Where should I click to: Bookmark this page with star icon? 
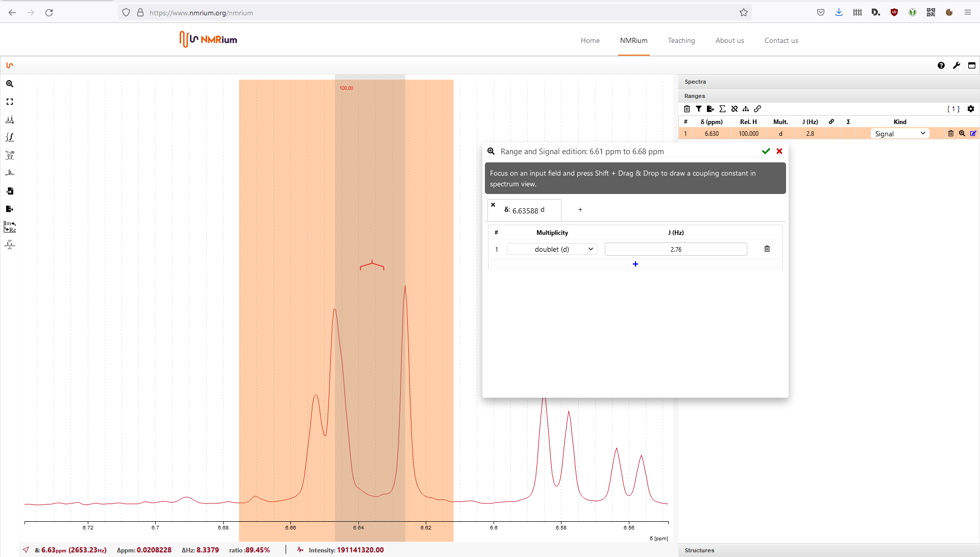click(744, 12)
